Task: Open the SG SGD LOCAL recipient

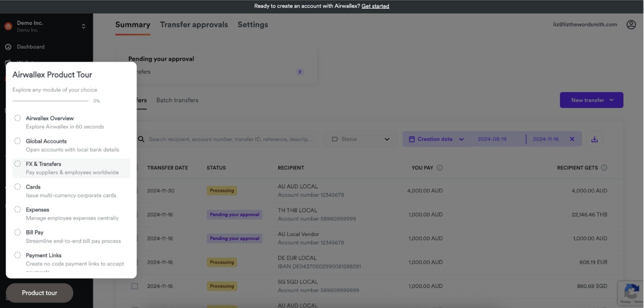Action: [298, 282]
